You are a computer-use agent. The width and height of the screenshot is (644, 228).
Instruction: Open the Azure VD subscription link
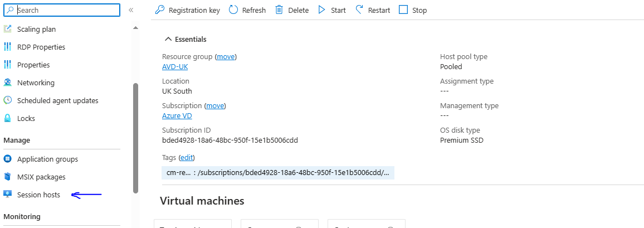177,116
